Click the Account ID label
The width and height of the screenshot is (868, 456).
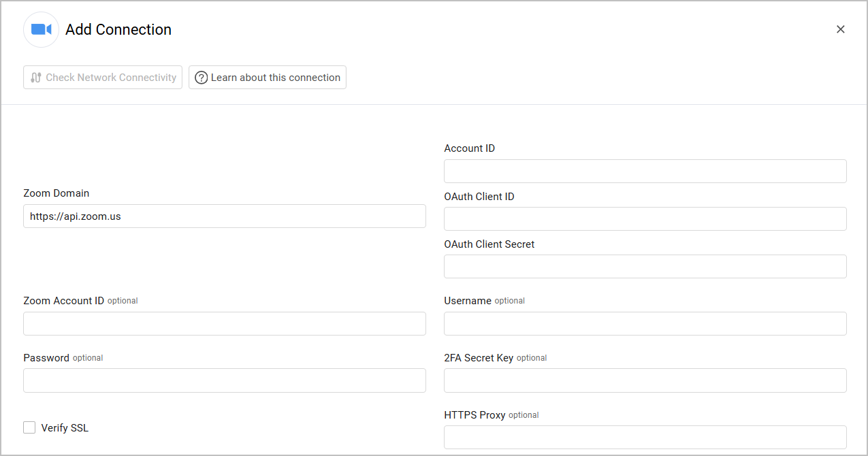pos(470,148)
